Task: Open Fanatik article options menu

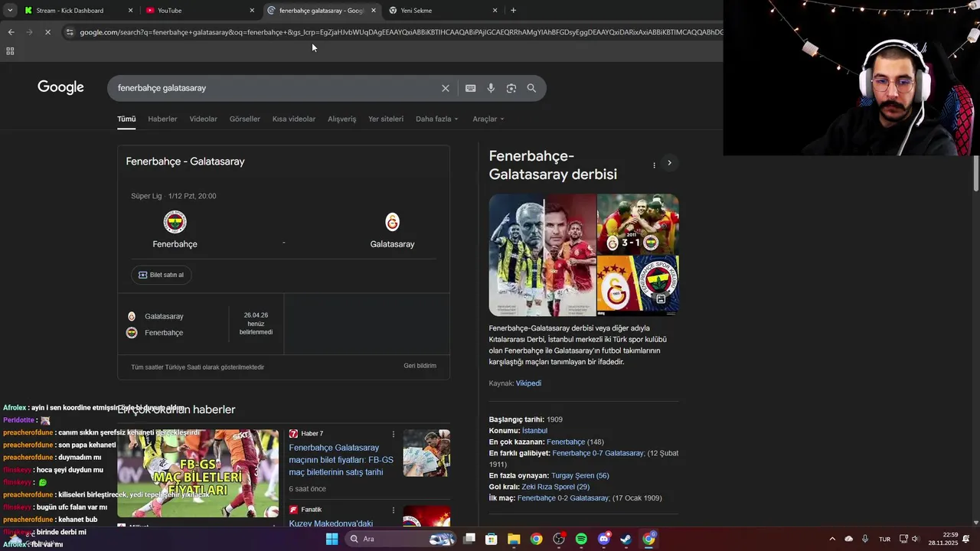Action: (x=394, y=510)
